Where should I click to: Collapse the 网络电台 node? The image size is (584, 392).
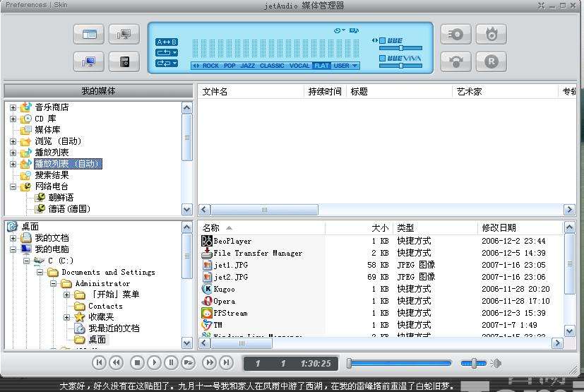13,186
